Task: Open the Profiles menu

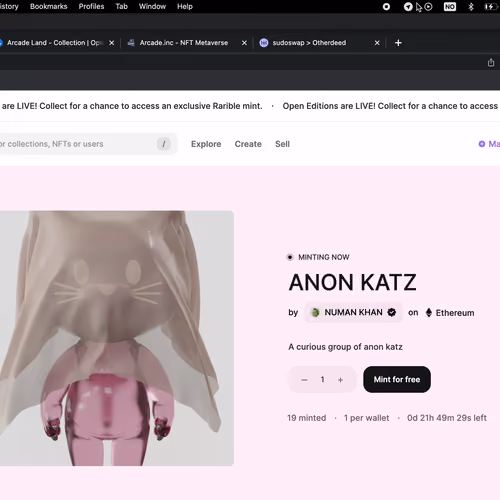Action: (91, 6)
